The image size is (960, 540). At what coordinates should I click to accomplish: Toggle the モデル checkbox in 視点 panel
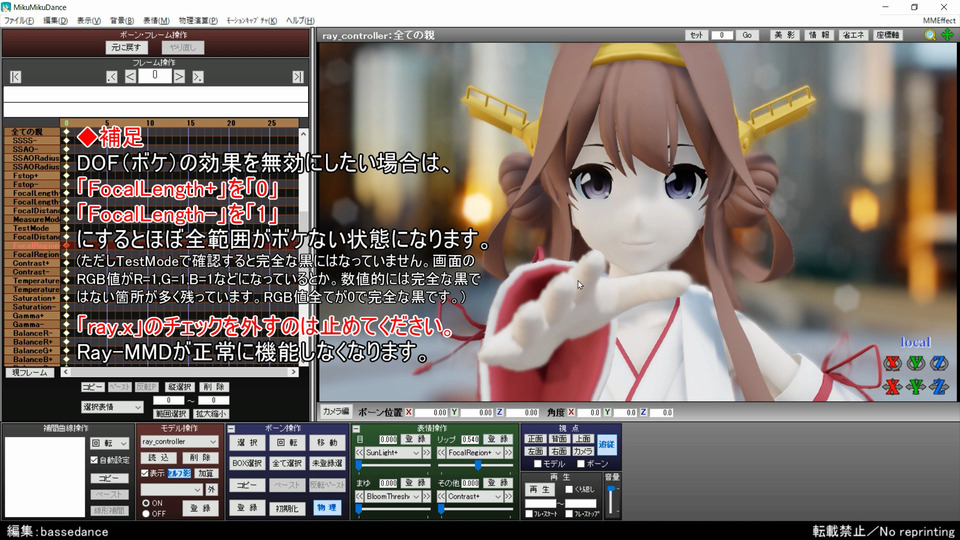[538, 464]
